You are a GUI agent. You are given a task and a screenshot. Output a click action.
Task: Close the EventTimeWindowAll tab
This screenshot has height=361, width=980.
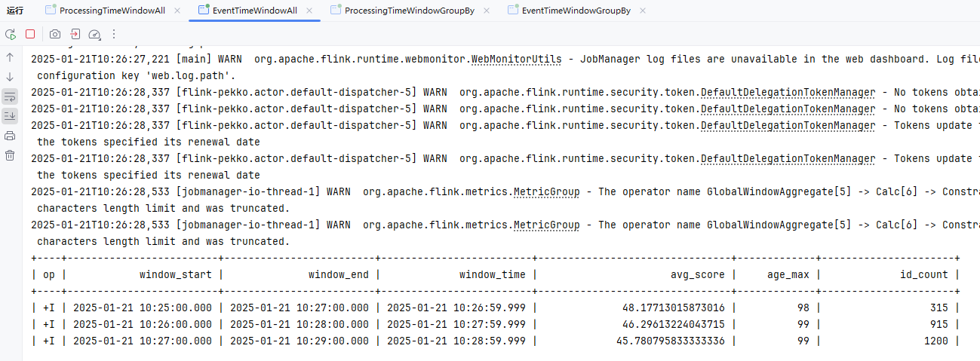[x=311, y=11]
